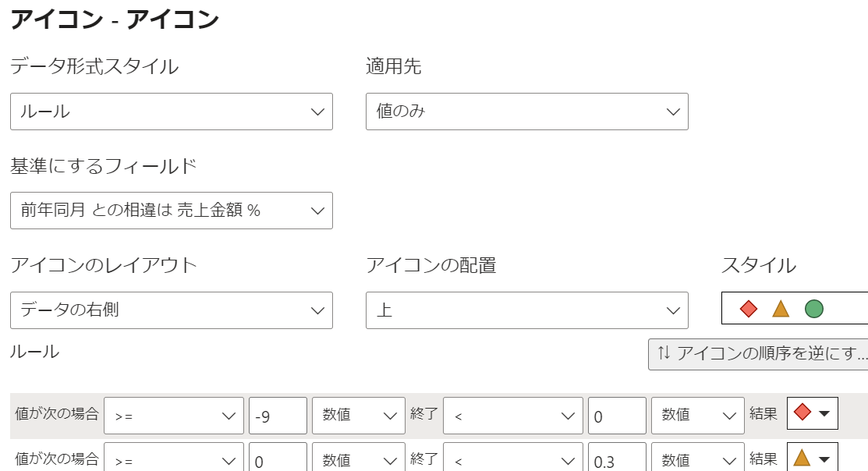Open the red diamond 結果 icon picker
The width and height of the screenshot is (868, 471).
(813, 414)
